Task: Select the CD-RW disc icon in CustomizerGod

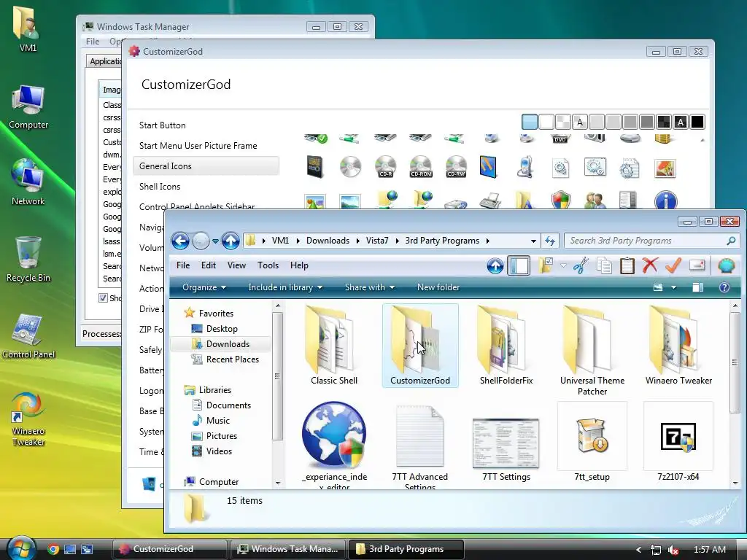Action: tap(456, 167)
